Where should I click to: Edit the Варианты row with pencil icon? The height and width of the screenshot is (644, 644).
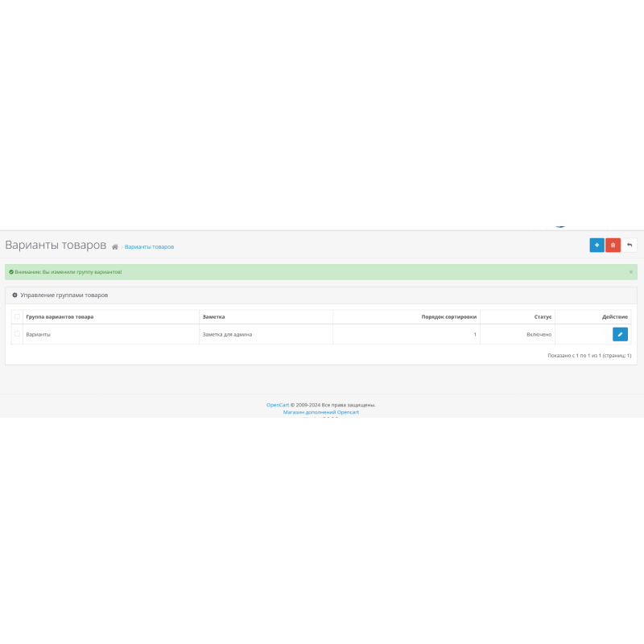[620, 334]
